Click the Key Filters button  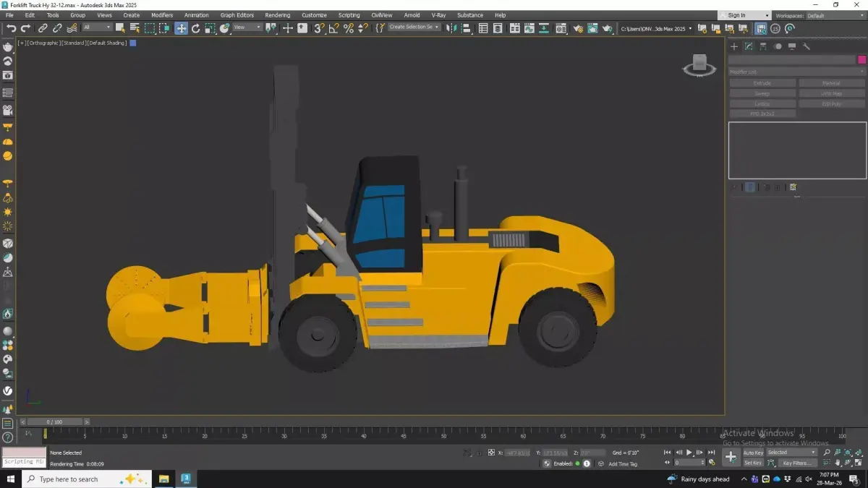[x=797, y=463]
